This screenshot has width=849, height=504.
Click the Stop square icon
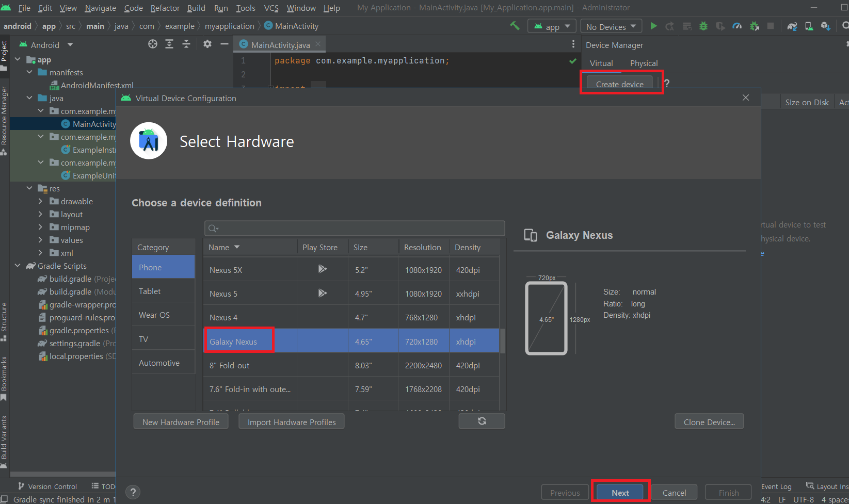pos(771,26)
